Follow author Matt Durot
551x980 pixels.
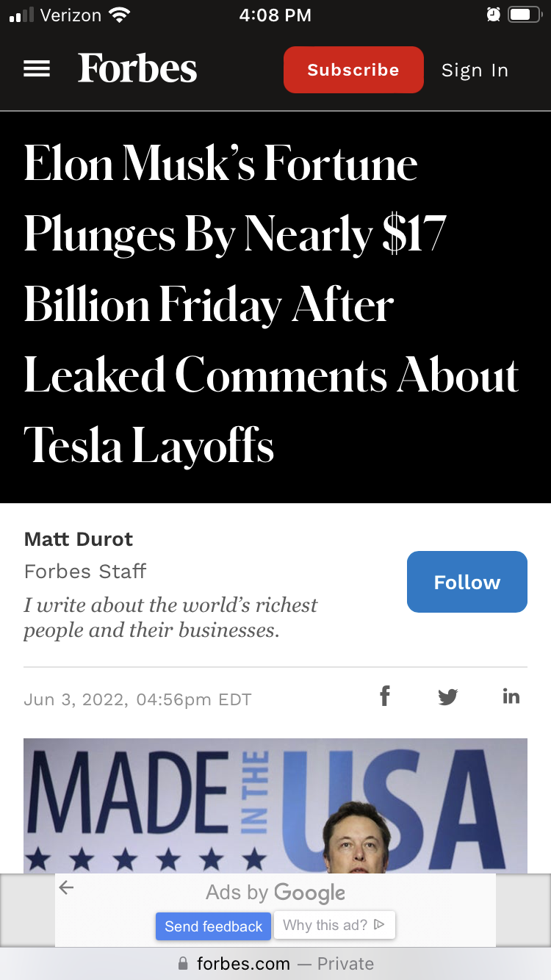coord(467,582)
